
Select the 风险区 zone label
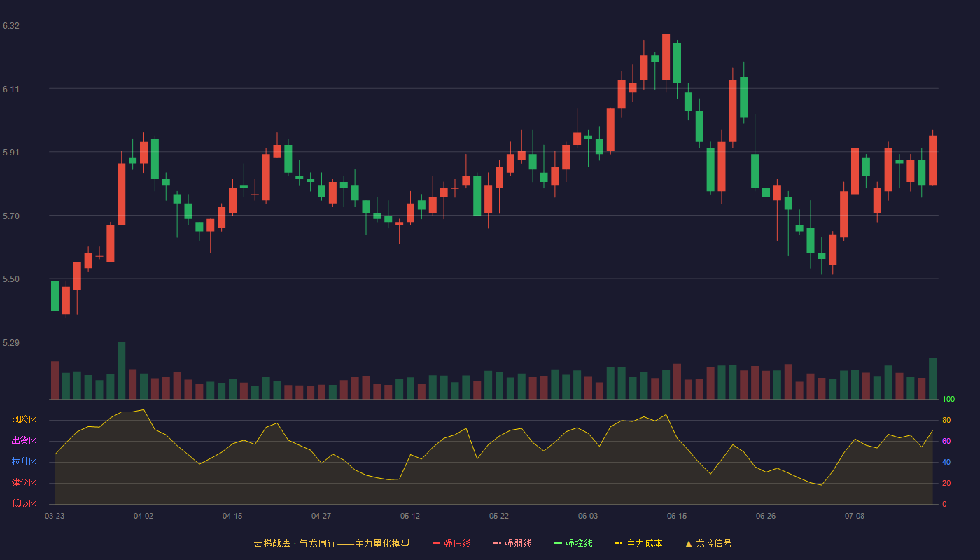tap(24, 420)
